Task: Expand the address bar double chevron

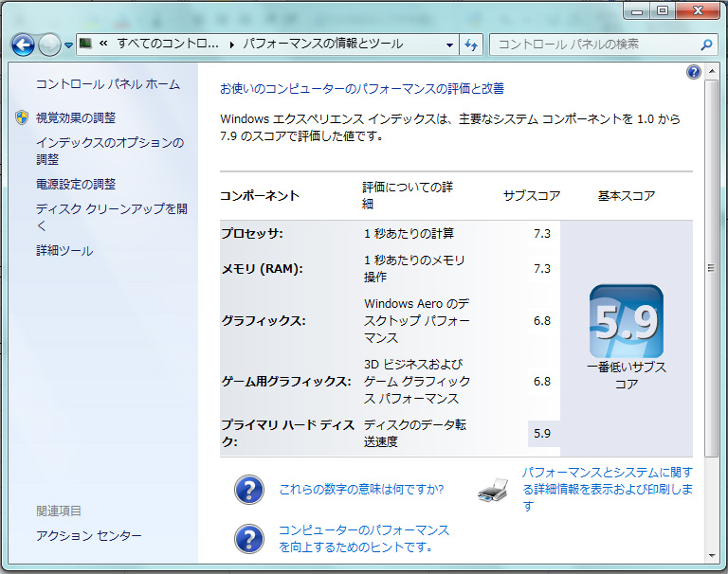Action: [103, 44]
